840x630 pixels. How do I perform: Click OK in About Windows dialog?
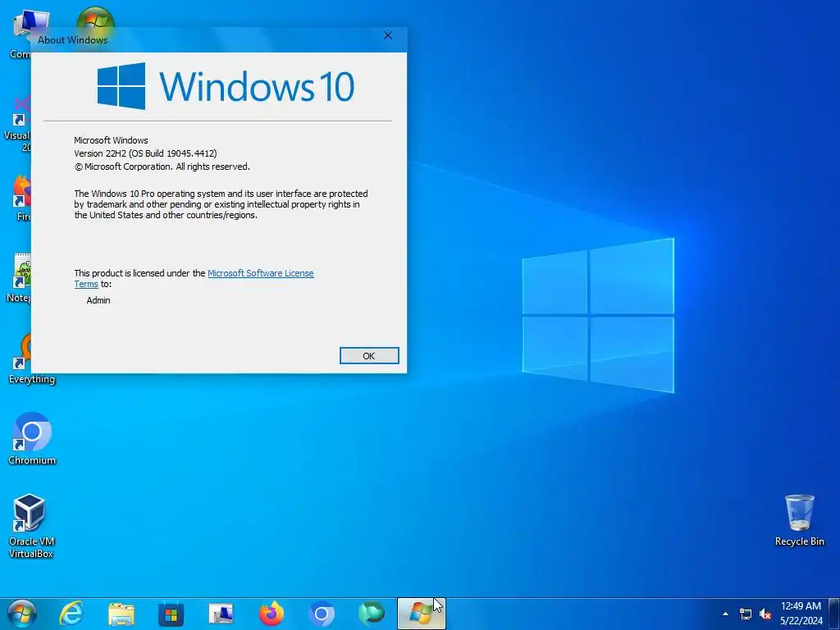pyautogui.click(x=369, y=356)
